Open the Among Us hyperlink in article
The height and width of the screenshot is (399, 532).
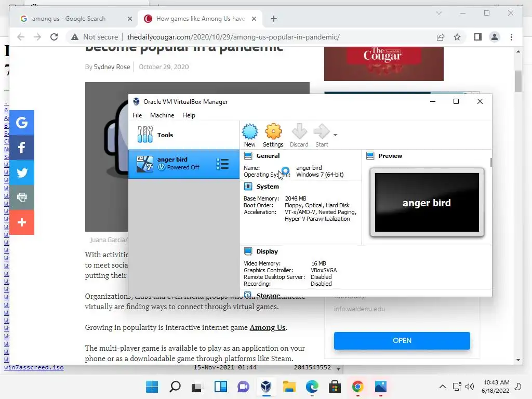[268, 327]
